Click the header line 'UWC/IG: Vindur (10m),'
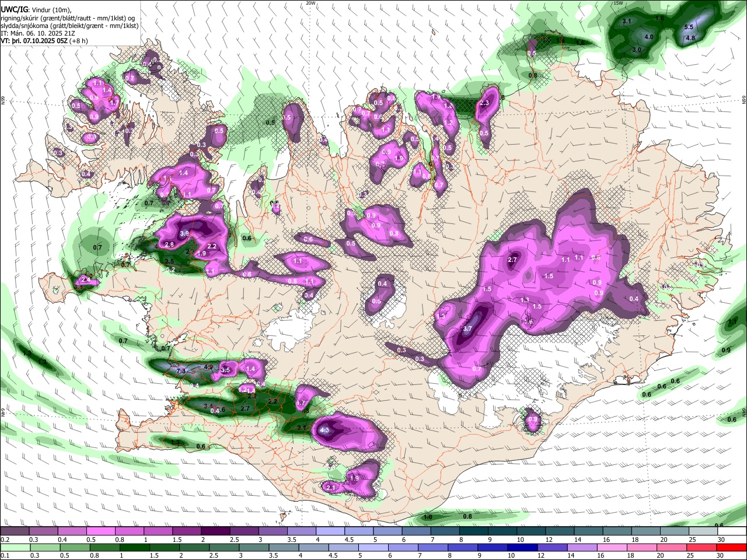 coord(37,10)
